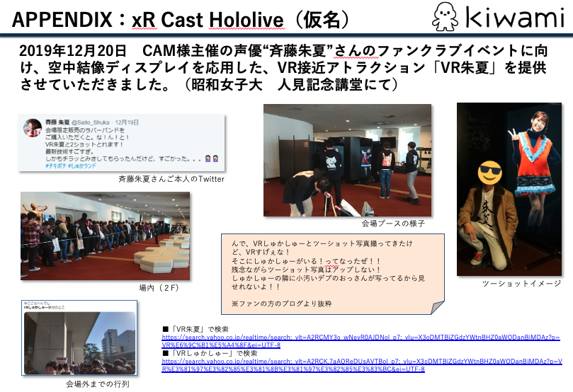573x392 pixels.
Task: Click the Saito Shuka profile avatar in tweet
Action: tap(33, 127)
